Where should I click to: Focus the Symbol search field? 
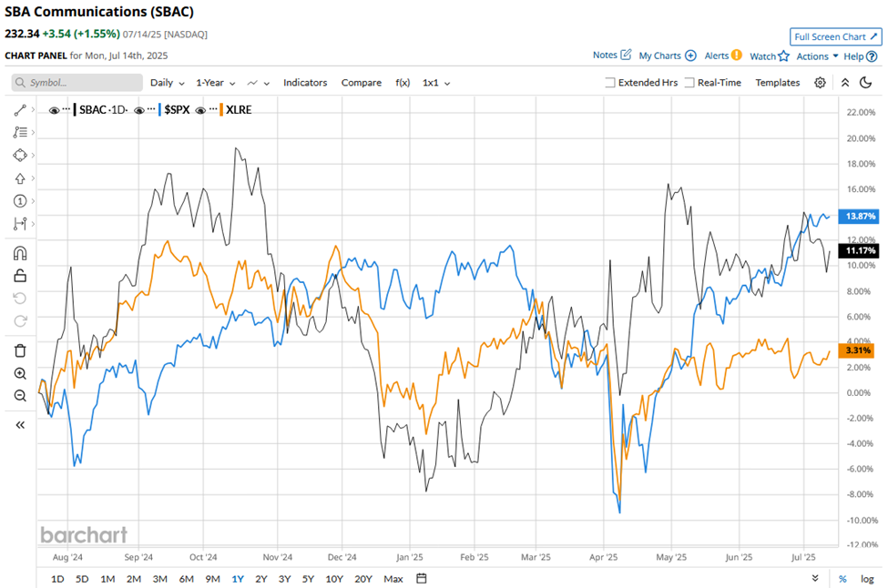point(77,83)
